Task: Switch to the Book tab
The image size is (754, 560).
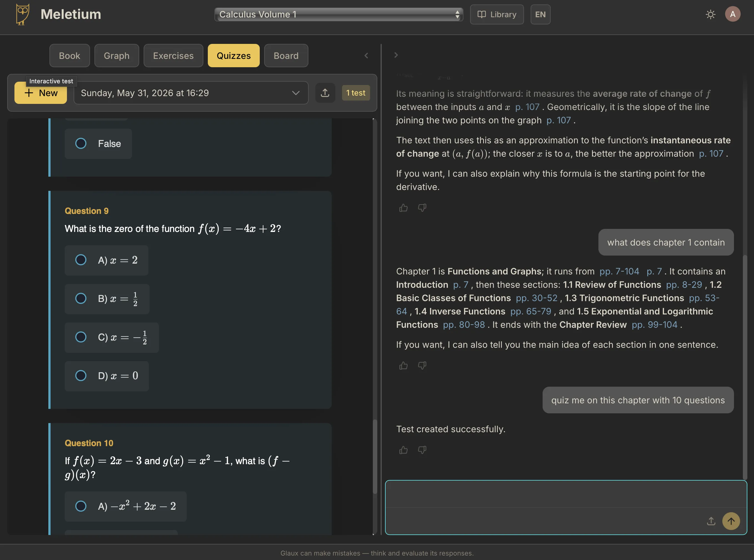Action: [69, 56]
